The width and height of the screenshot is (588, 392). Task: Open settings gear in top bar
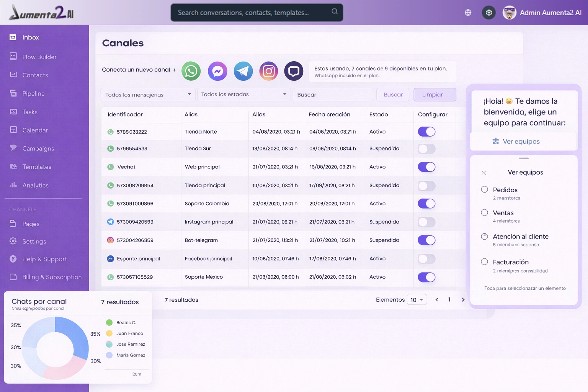click(x=489, y=13)
